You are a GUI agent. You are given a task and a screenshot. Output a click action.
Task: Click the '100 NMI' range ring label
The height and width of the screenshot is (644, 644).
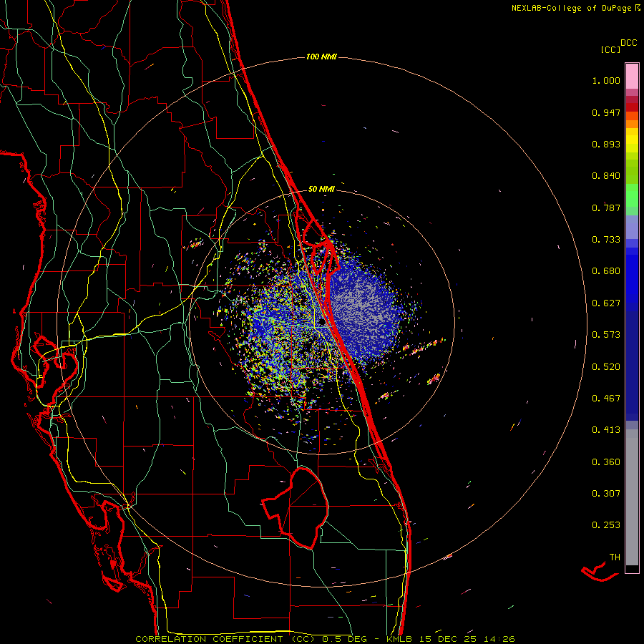(x=321, y=57)
